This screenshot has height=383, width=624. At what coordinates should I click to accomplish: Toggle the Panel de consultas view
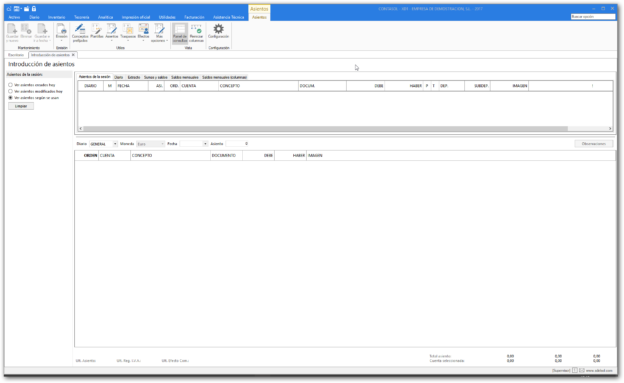pyautogui.click(x=180, y=33)
